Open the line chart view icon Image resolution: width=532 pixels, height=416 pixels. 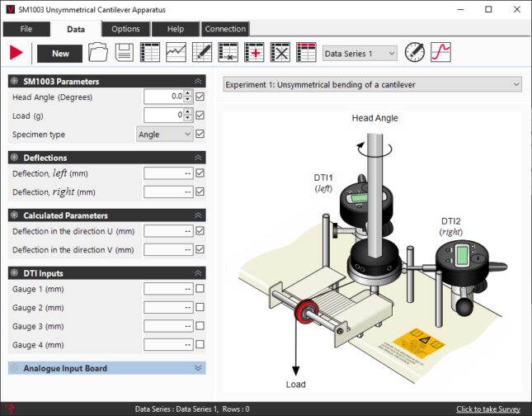point(176,53)
